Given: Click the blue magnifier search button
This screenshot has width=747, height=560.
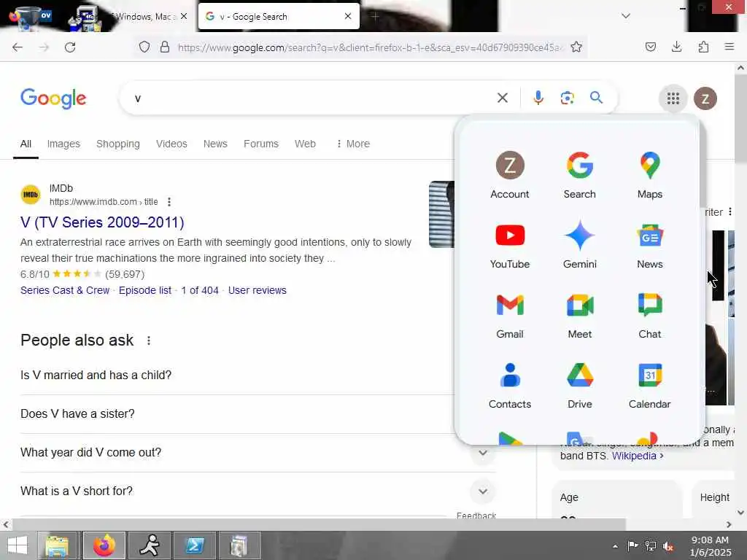Looking at the screenshot, I should tap(596, 98).
